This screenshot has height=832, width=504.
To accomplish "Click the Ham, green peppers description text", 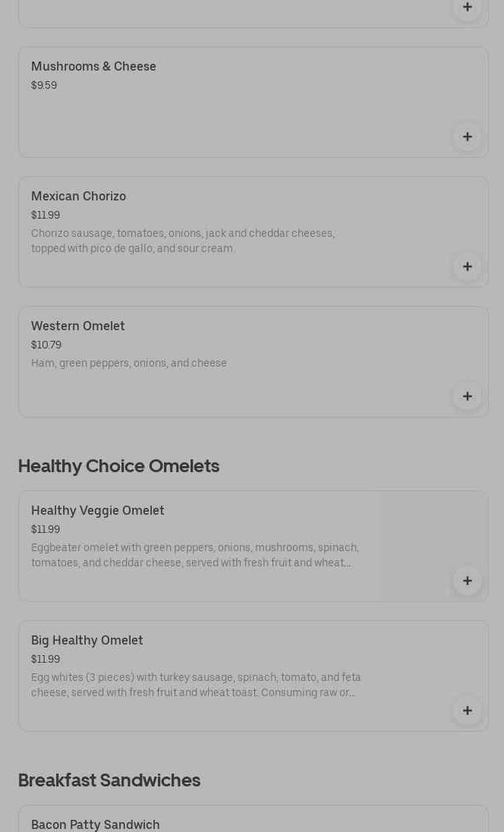I will (x=128, y=364).
